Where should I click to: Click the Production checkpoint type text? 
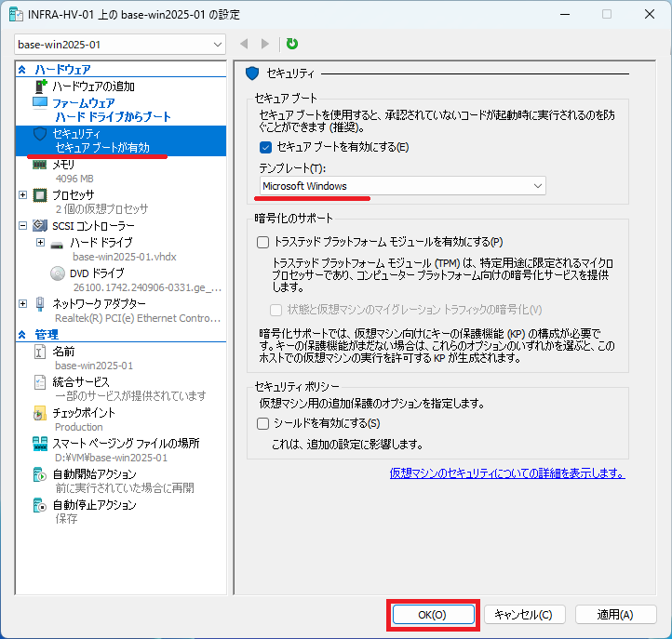(79, 427)
